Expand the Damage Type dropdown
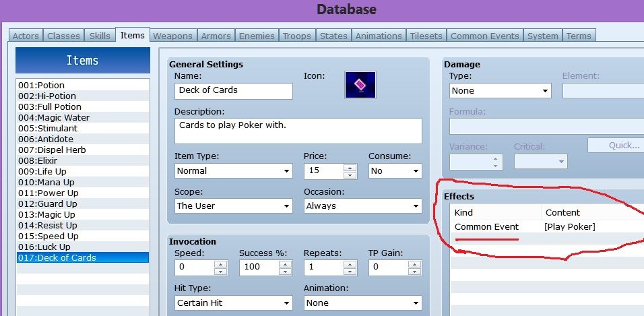 coord(499,91)
